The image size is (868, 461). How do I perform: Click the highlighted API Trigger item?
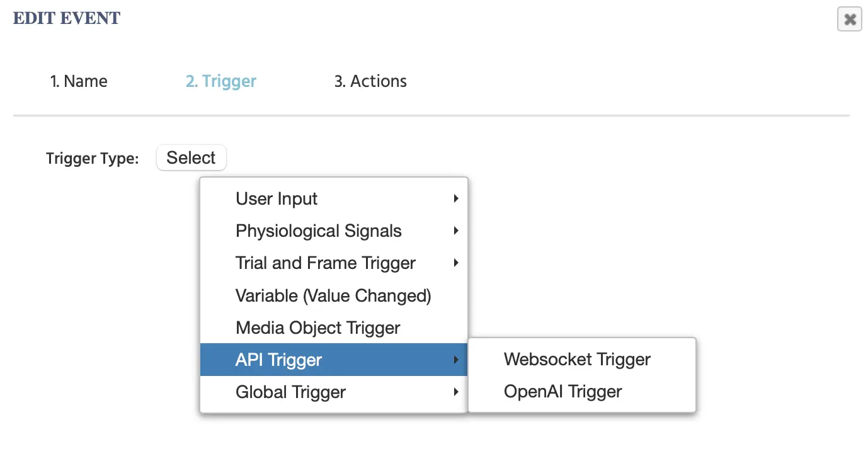(x=278, y=360)
